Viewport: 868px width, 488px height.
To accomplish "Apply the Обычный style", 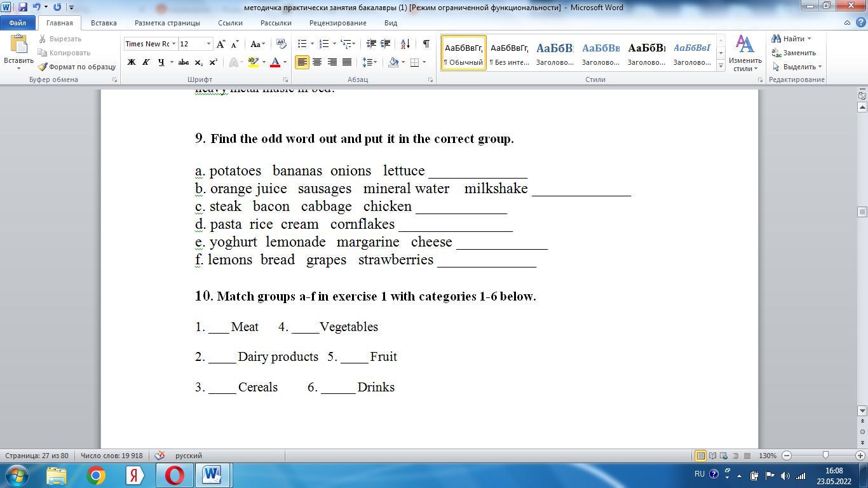I will (x=464, y=53).
